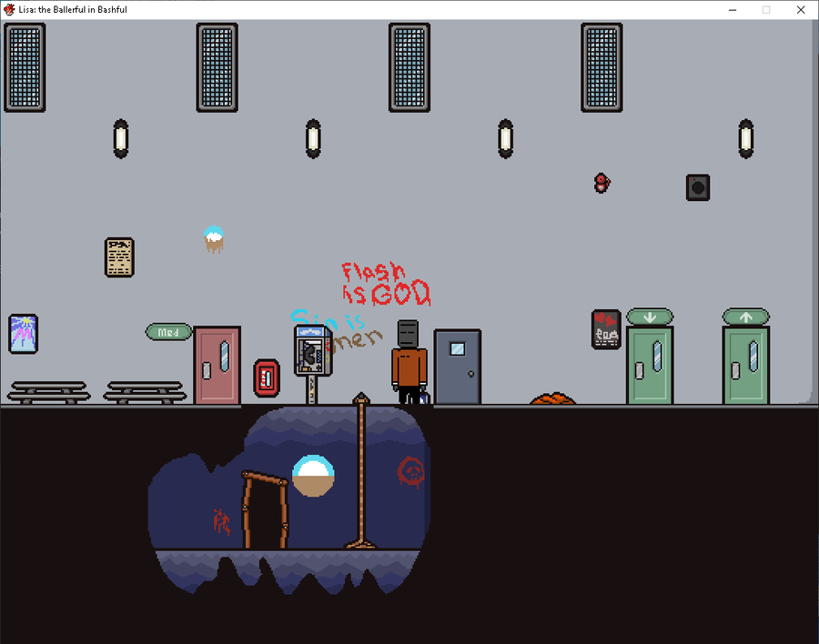Open the green door with up arrow
819x644 pixels.
pyautogui.click(x=746, y=365)
